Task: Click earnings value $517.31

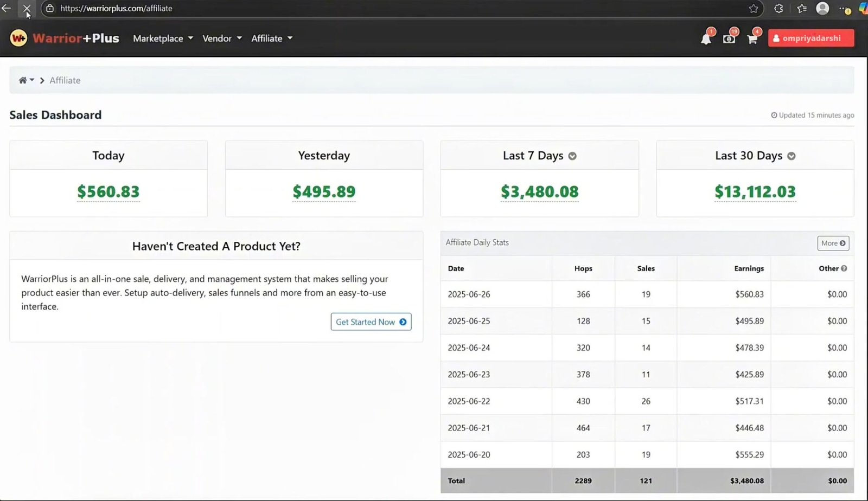Action: click(749, 401)
